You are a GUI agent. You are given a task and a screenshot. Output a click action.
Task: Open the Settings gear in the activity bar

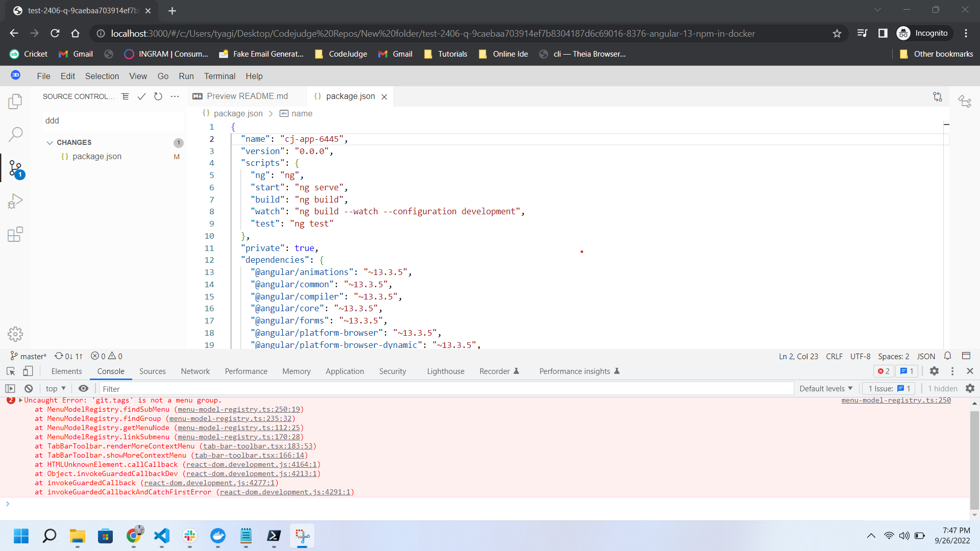click(15, 334)
